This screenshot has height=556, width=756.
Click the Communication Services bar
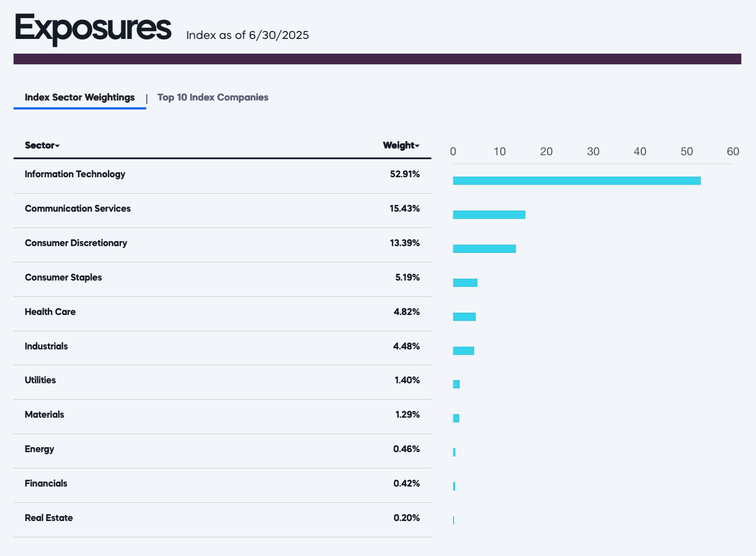coord(489,214)
